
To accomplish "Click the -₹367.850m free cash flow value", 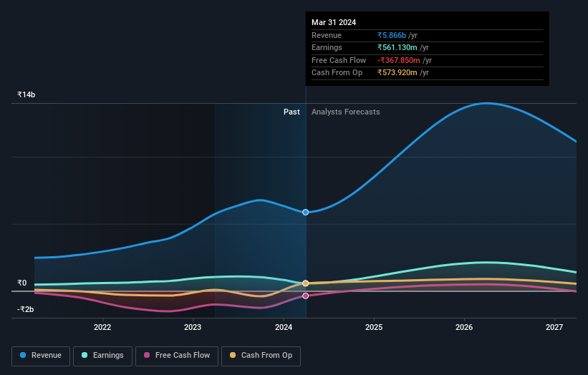I will coord(399,60).
